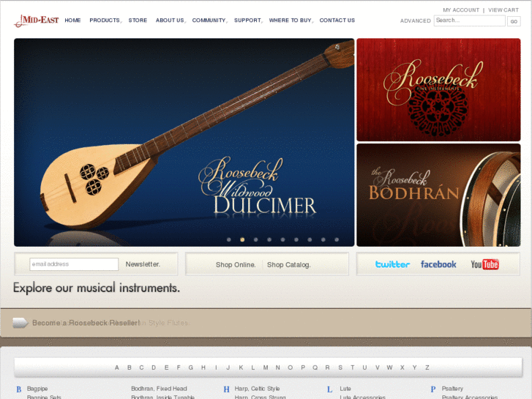Select the eighth slideshow dot
532x399 pixels.
[323, 239]
